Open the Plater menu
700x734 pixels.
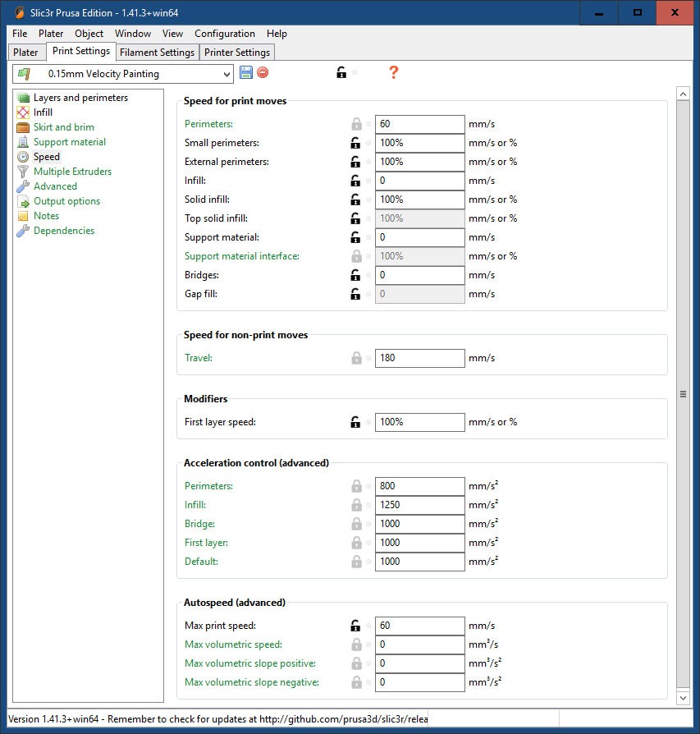[51, 34]
